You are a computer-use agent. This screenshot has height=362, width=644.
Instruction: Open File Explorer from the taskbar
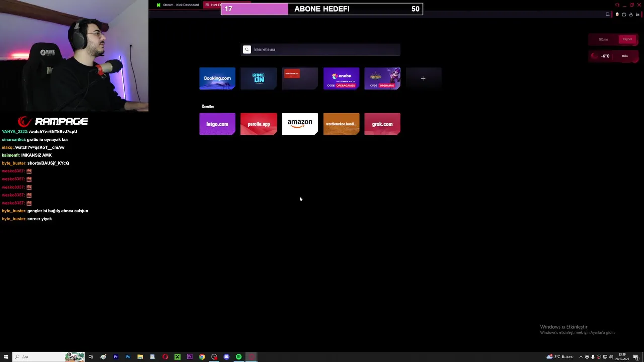(140, 357)
